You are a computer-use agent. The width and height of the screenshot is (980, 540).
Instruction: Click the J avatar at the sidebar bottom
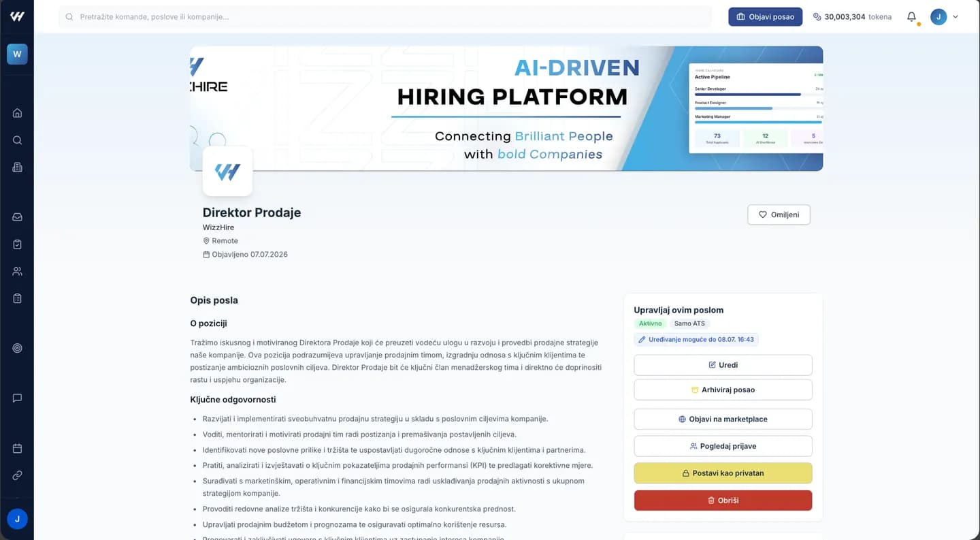coord(17,519)
